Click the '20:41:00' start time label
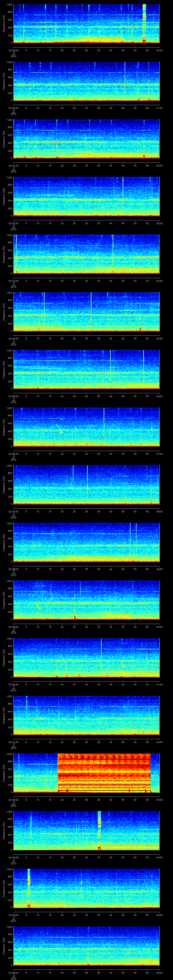The height and width of the screenshot is (980, 173). 13,742
